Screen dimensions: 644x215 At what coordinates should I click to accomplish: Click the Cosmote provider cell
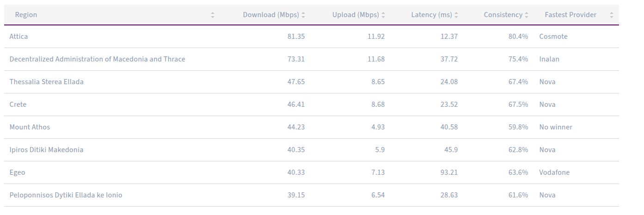[553, 37]
